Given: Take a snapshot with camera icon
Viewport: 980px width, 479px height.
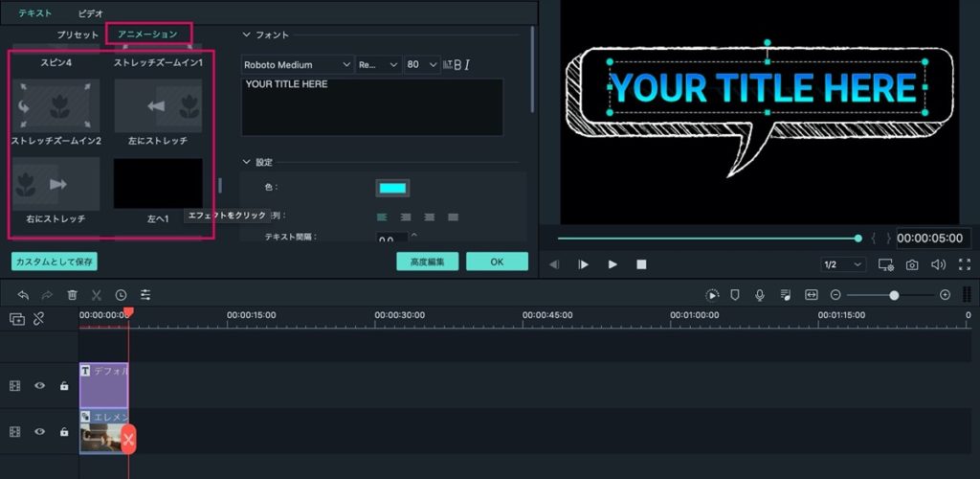Looking at the screenshot, I should 912,264.
